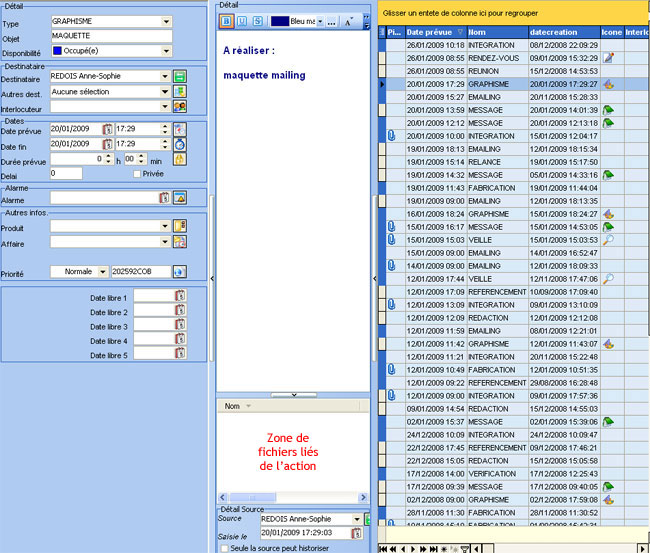Click Nom header in linked files zone
The height and width of the screenshot is (553, 650).
[232, 406]
